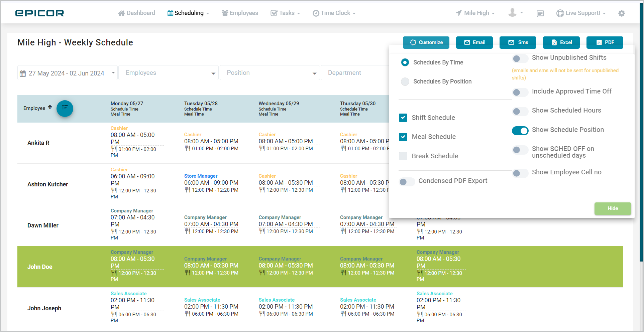644x332 pixels.
Task: Click the Epicor logo
Action: (39, 13)
